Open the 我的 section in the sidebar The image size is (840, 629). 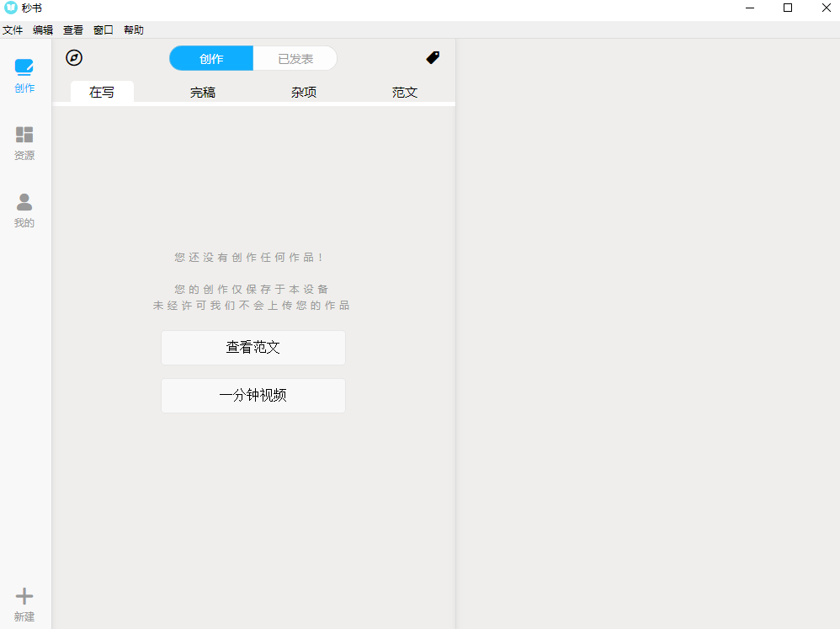click(x=24, y=209)
